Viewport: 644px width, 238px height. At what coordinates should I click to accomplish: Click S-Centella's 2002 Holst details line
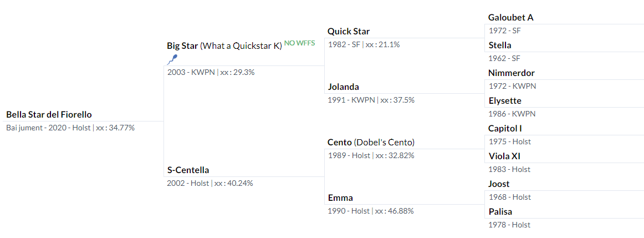[x=210, y=183]
